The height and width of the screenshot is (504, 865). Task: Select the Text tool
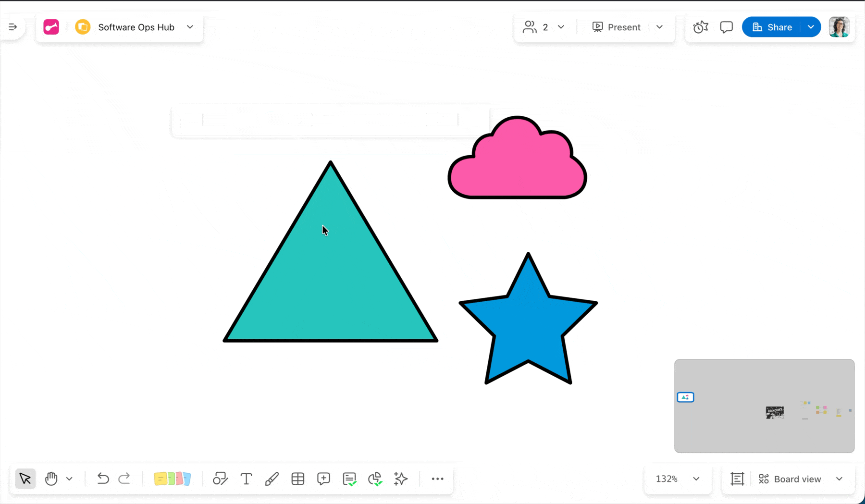(246, 479)
